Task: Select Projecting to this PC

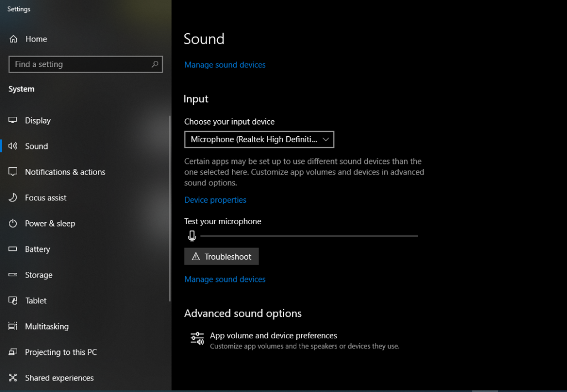Action: click(x=60, y=352)
